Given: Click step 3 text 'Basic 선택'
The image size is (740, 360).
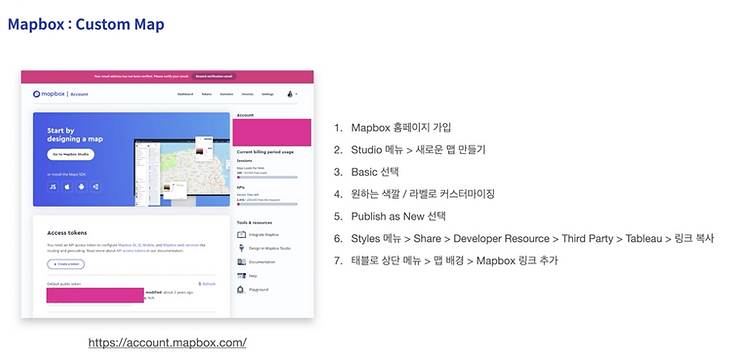Looking at the screenshot, I should pyautogui.click(x=375, y=172).
